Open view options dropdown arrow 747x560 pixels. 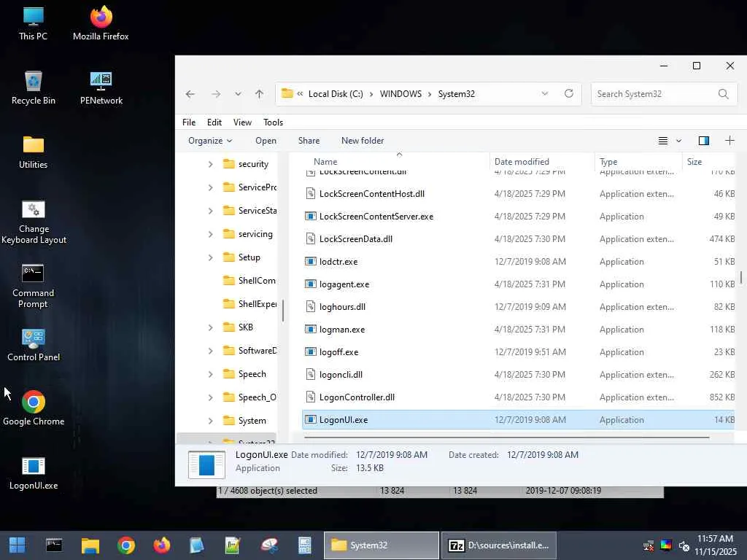(x=679, y=141)
